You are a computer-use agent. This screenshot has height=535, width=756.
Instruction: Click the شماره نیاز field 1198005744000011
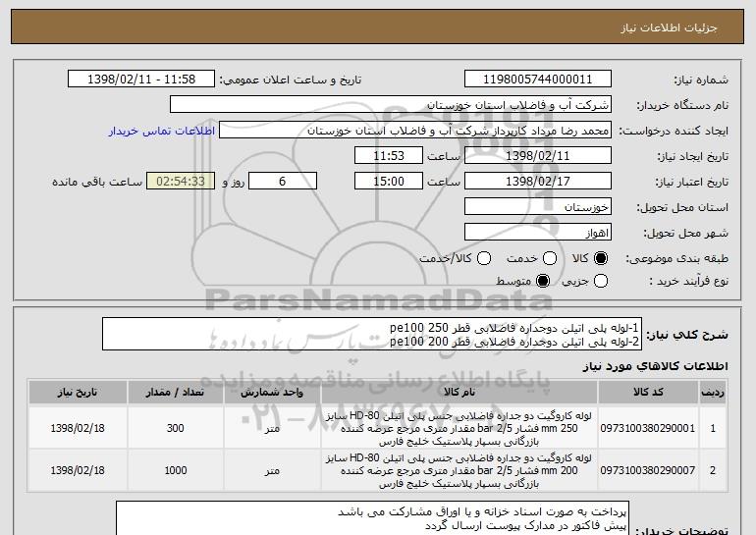pos(538,79)
